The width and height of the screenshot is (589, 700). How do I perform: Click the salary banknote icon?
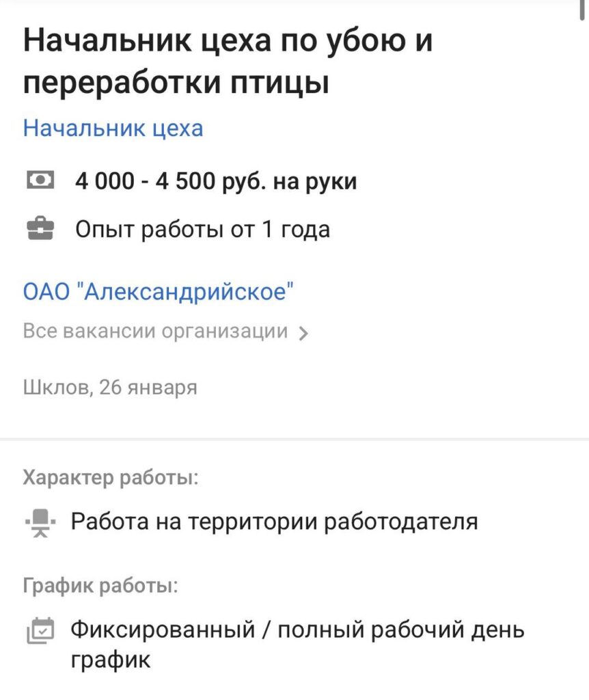click(x=40, y=181)
